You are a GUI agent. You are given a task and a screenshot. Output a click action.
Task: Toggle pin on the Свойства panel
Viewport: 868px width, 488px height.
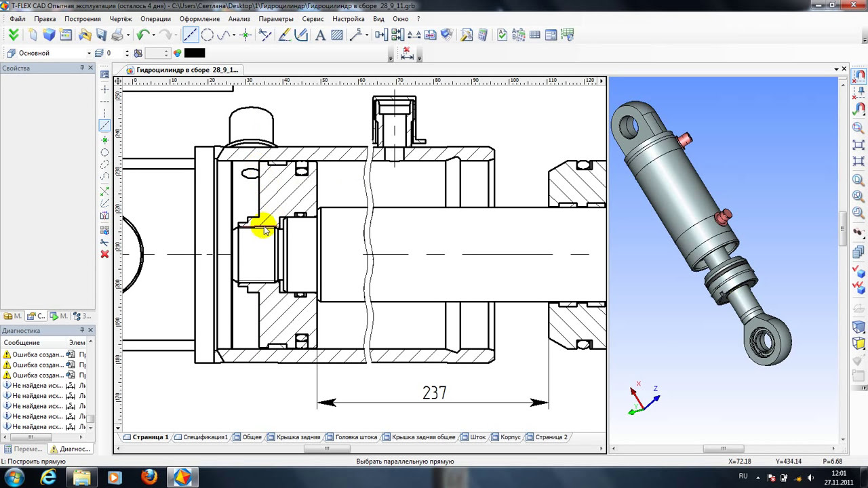click(82, 68)
